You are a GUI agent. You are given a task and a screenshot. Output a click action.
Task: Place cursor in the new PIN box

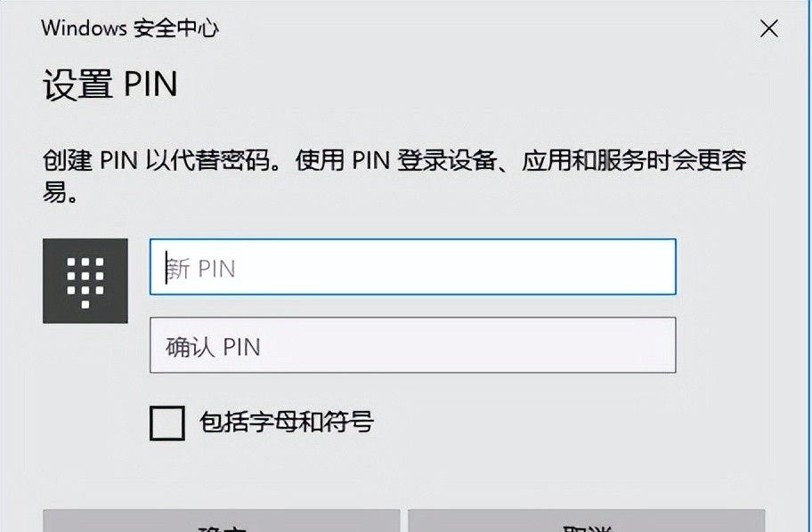[x=412, y=267]
